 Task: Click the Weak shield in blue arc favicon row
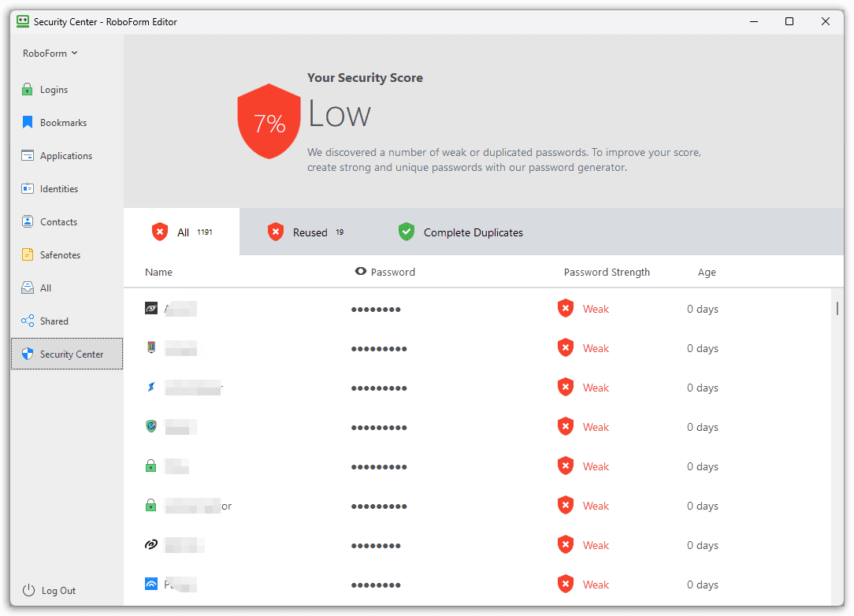click(566, 584)
